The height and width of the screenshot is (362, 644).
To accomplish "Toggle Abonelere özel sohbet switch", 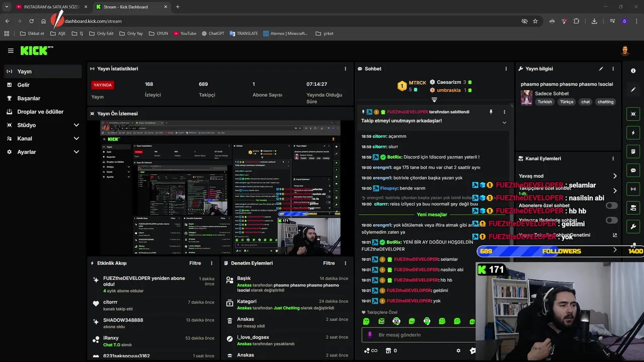I will point(611,206).
